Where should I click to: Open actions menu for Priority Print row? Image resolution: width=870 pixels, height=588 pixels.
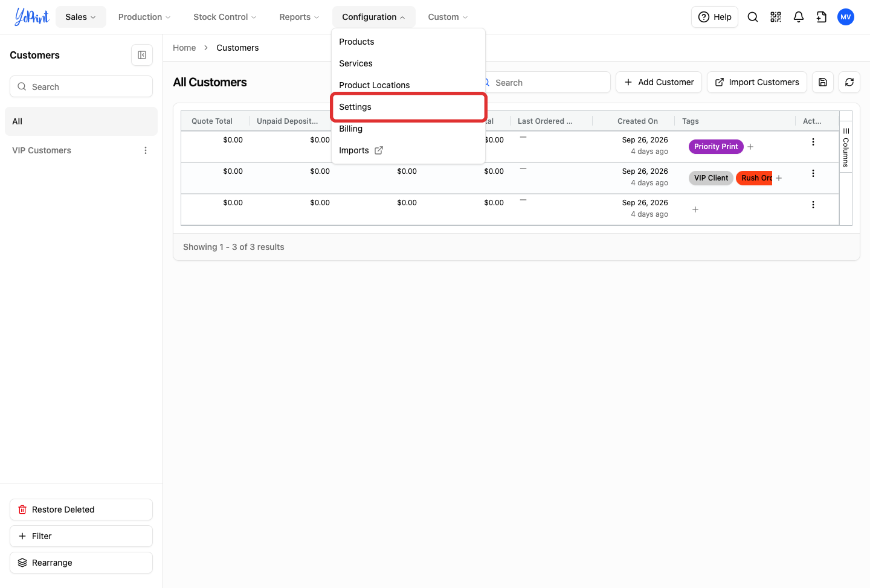(x=813, y=142)
